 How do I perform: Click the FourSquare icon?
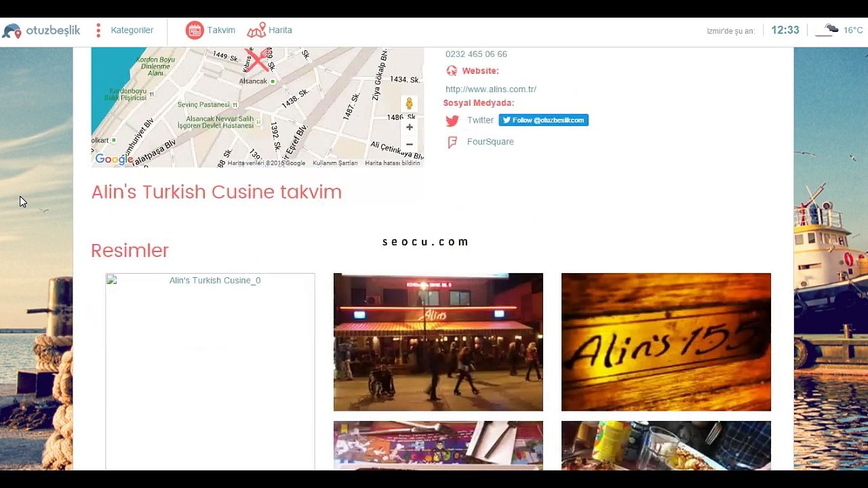pyautogui.click(x=452, y=142)
